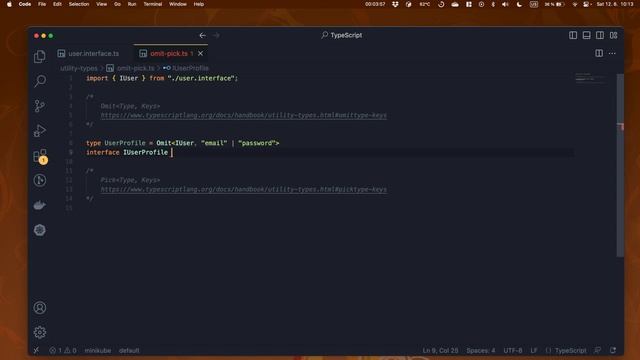Open the File menu
Image resolution: width=640 pixels, height=360 pixels.
click(42, 4)
